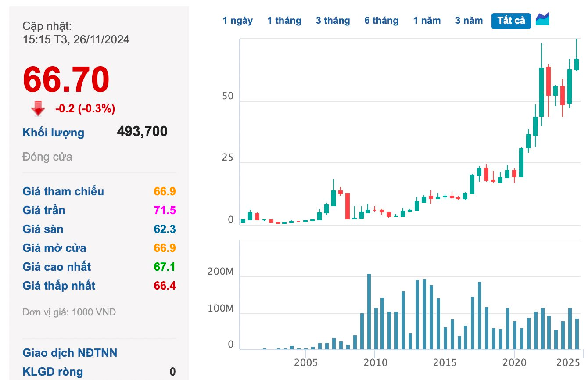
Task: Click the update timestamp '15:15 T3, 26/11/2024'
Action: (x=76, y=39)
